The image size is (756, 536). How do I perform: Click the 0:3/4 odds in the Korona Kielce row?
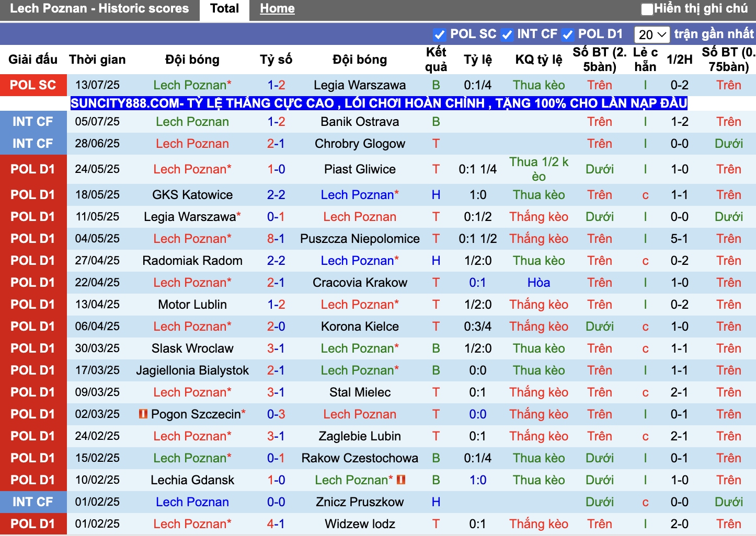pos(477,327)
